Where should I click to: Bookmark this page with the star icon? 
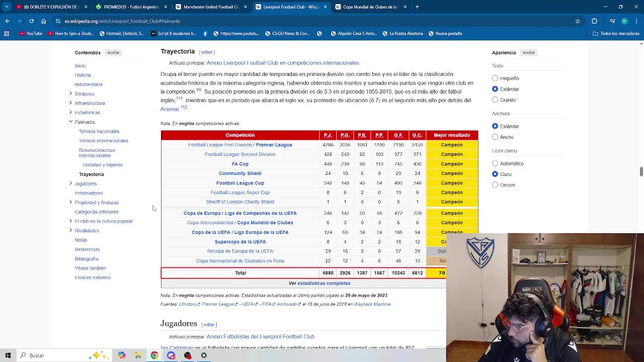coord(578,21)
